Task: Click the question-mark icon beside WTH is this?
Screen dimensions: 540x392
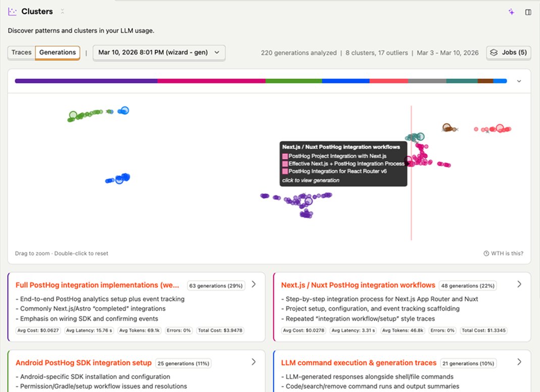Action: click(486, 253)
